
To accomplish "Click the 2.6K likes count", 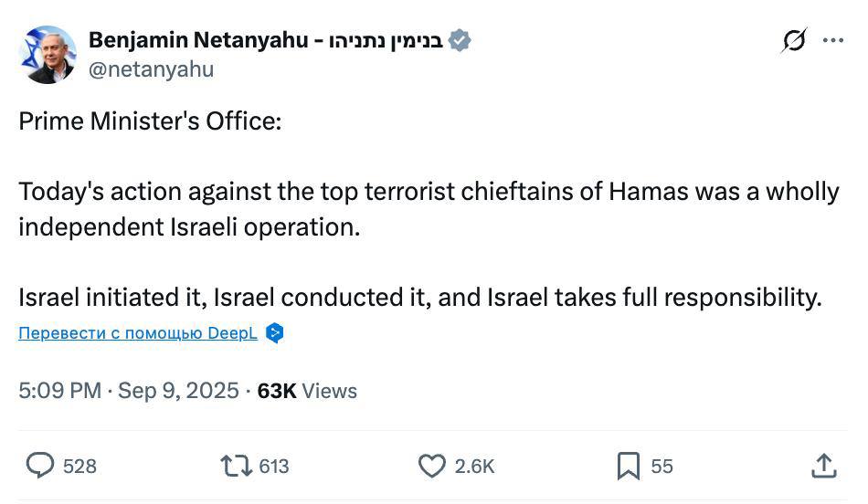I will click(474, 467).
